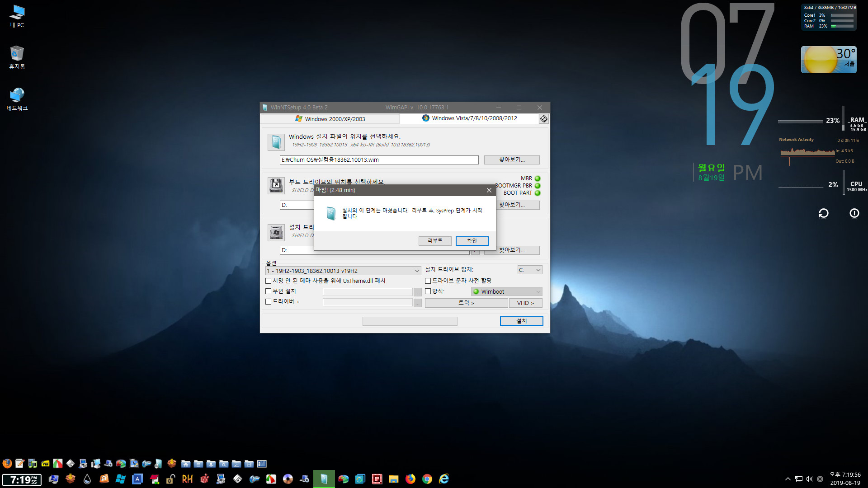Open File Explorer from the taskbar

tap(394, 479)
